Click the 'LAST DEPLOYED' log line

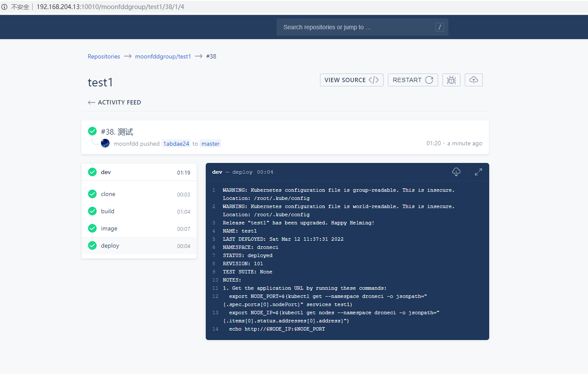283,239
